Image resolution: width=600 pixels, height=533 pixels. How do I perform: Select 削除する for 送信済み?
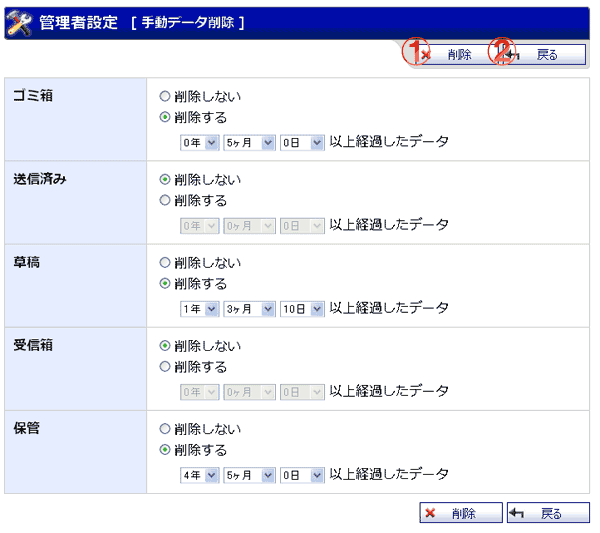[x=165, y=200]
